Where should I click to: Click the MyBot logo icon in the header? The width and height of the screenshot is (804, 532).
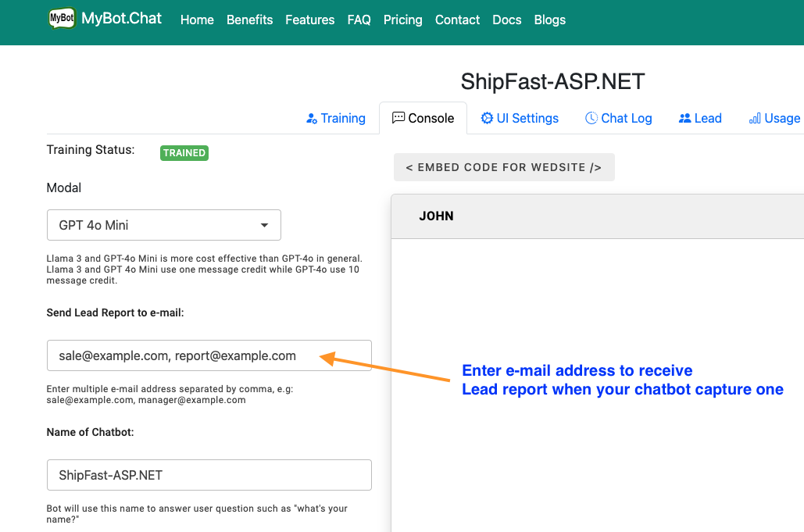pyautogui.click(x=61, y=17)
